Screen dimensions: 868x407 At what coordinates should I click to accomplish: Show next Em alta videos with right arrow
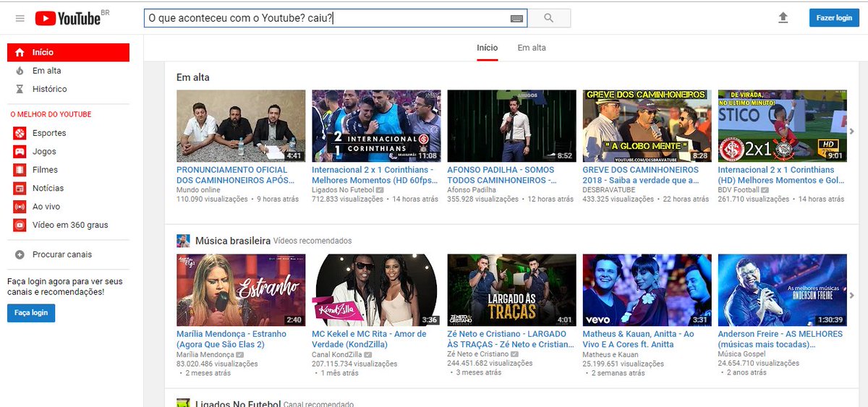(852, 131)
